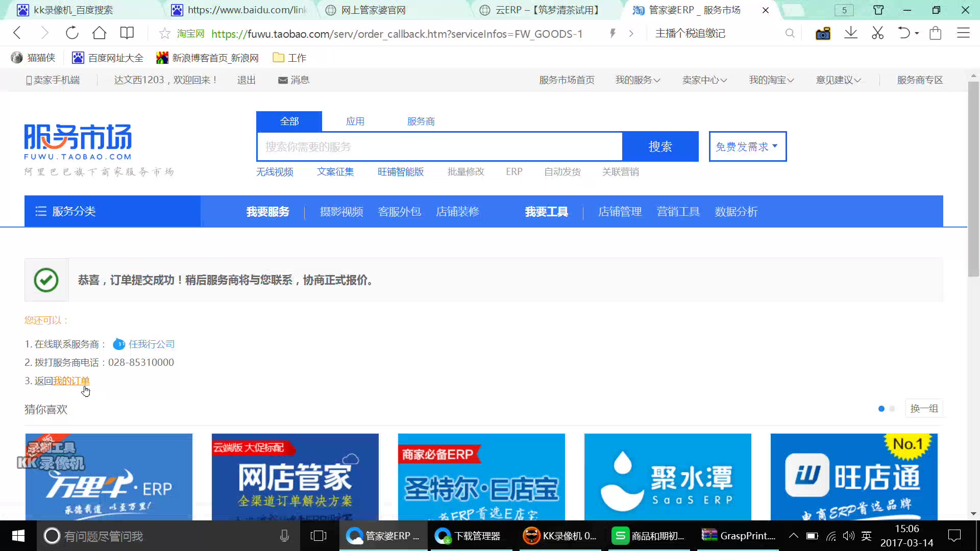
Task: Select the 全部 search tab
Action: 289,121
